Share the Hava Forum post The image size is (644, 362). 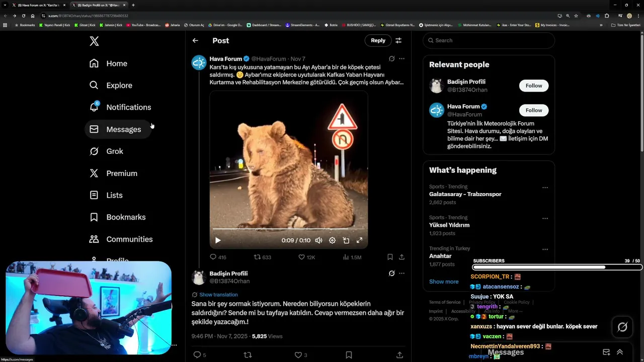[401, 257]
